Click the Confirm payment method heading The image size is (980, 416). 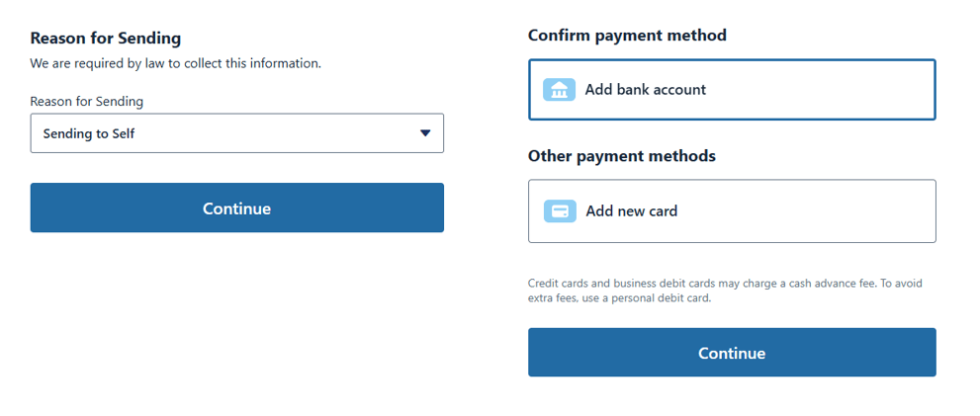627,36
